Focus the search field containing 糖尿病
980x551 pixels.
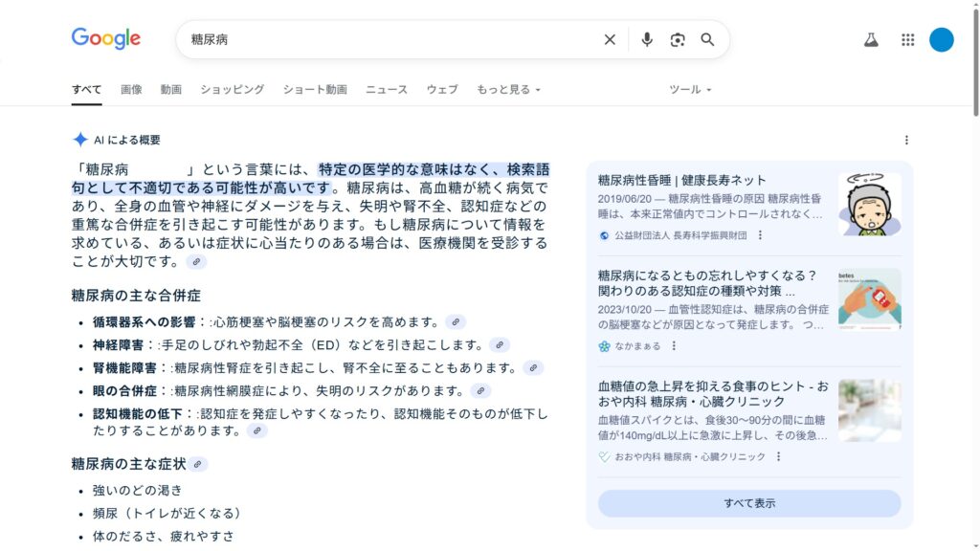tap(383, 39)
